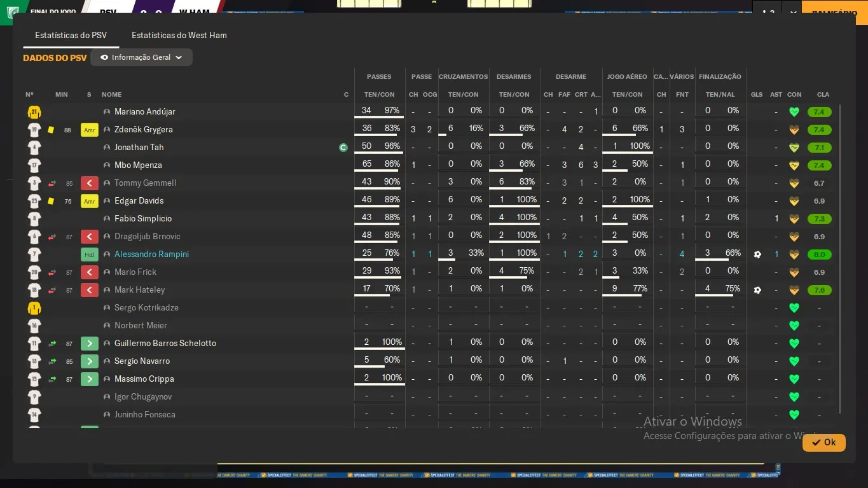
Task: Click the goal ball icon in Mark Hateley's row
Action: click(x=757, y=290)
